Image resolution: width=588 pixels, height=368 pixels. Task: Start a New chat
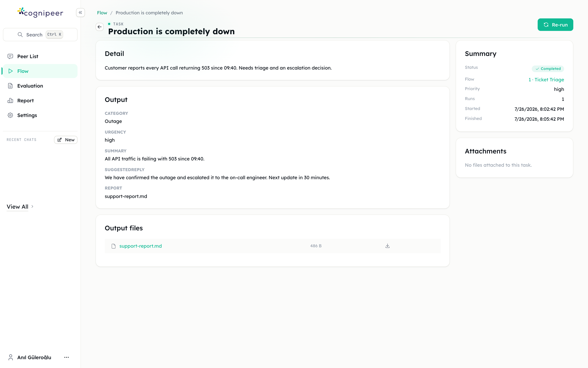[x=66, y=140]
